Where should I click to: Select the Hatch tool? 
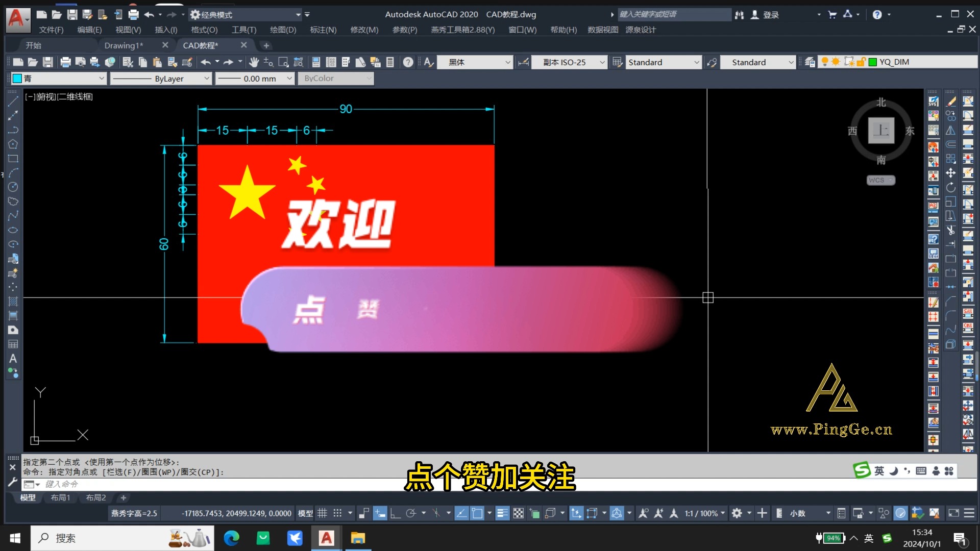[13, 302]
